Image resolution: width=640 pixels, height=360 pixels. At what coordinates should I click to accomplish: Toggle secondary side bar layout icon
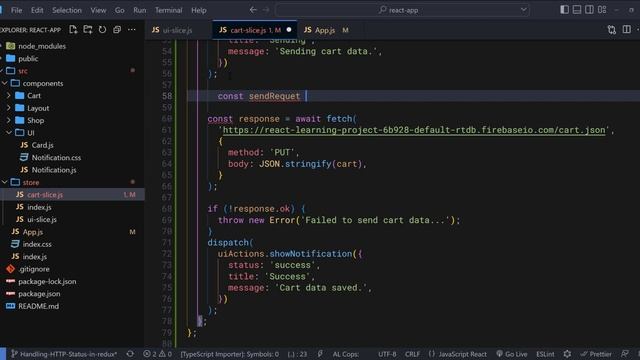[x=589, y=10]
